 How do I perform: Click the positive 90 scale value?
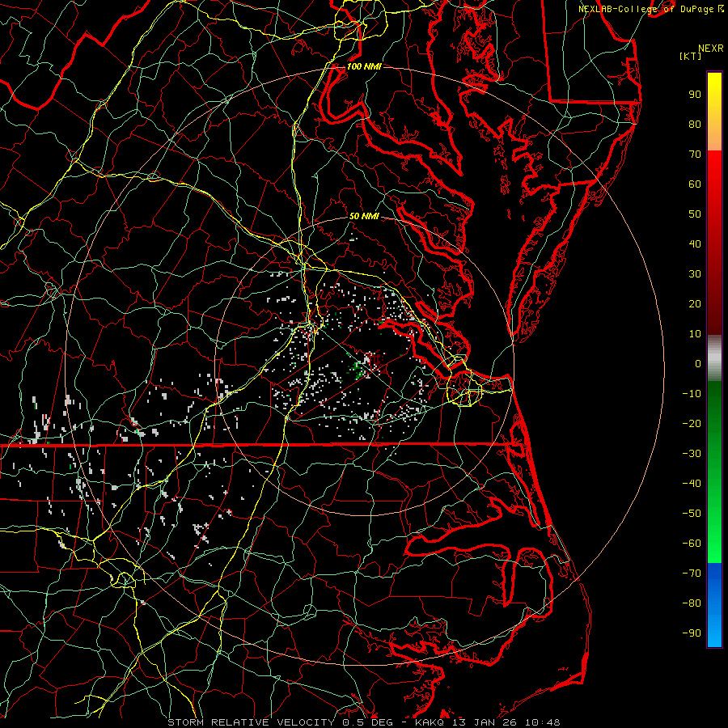point(695,95)
